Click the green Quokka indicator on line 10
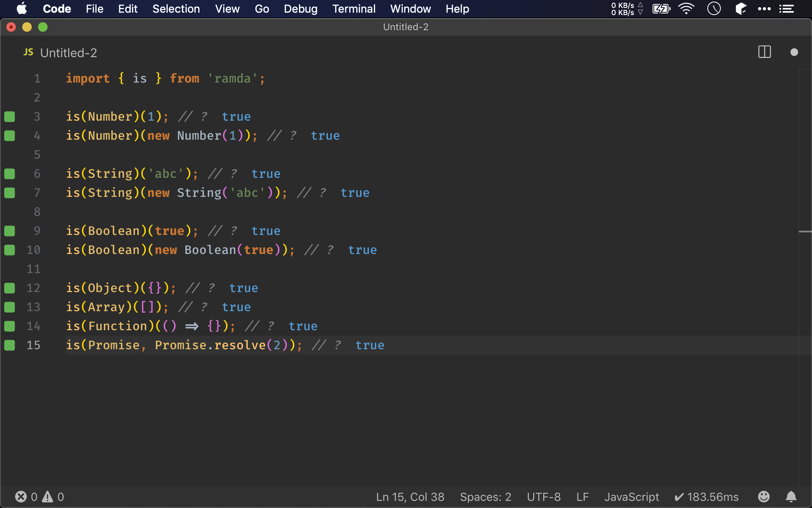 tap(10, 250)
